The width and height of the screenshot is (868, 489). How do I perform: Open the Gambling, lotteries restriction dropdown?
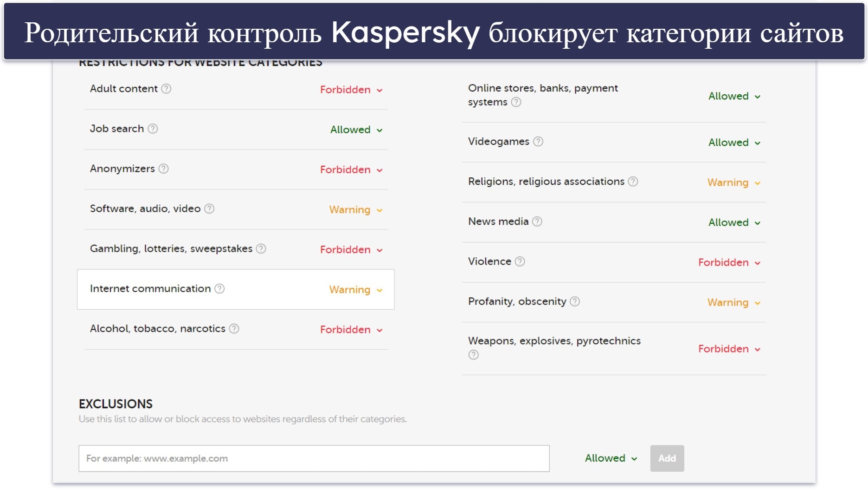click(x=351, y=249)
